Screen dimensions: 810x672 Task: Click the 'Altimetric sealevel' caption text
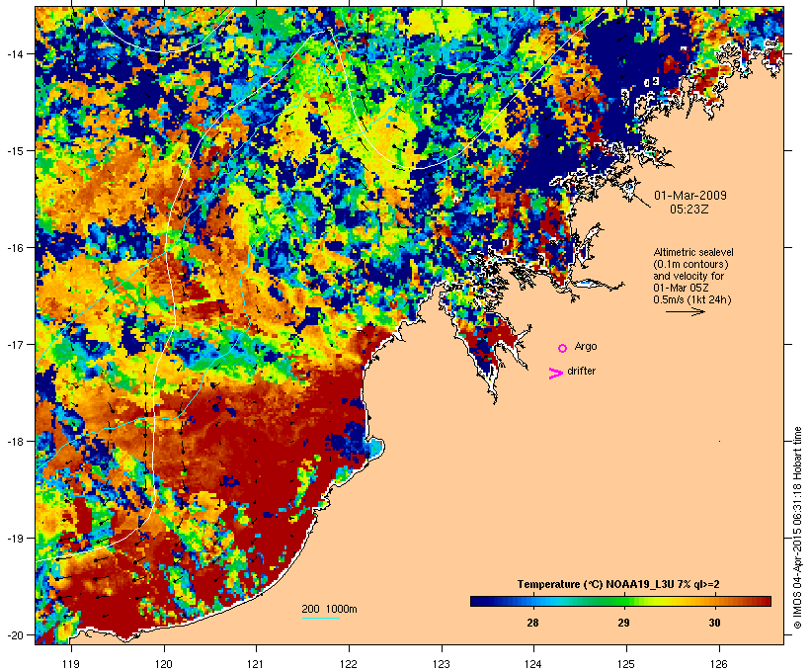[x=693, y=252]
